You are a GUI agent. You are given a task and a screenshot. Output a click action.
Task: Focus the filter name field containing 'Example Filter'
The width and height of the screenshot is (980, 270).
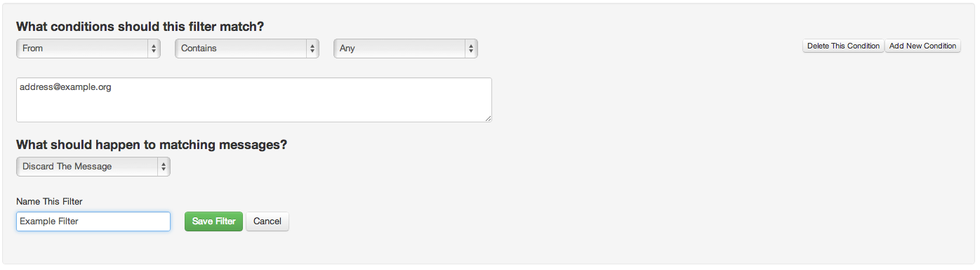tap(93, 221)
